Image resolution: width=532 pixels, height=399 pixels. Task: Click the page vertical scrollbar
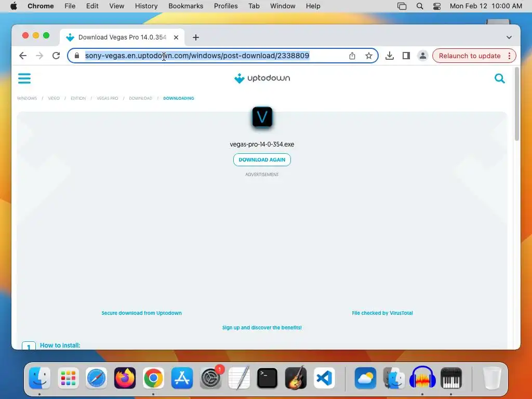click(x=517, y=104)
